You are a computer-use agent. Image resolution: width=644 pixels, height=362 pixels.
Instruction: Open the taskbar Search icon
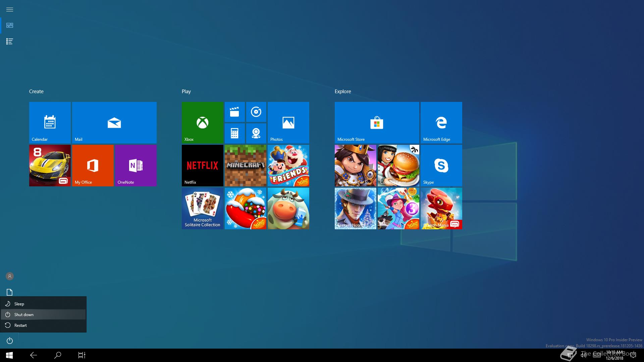tap(58, 355)
